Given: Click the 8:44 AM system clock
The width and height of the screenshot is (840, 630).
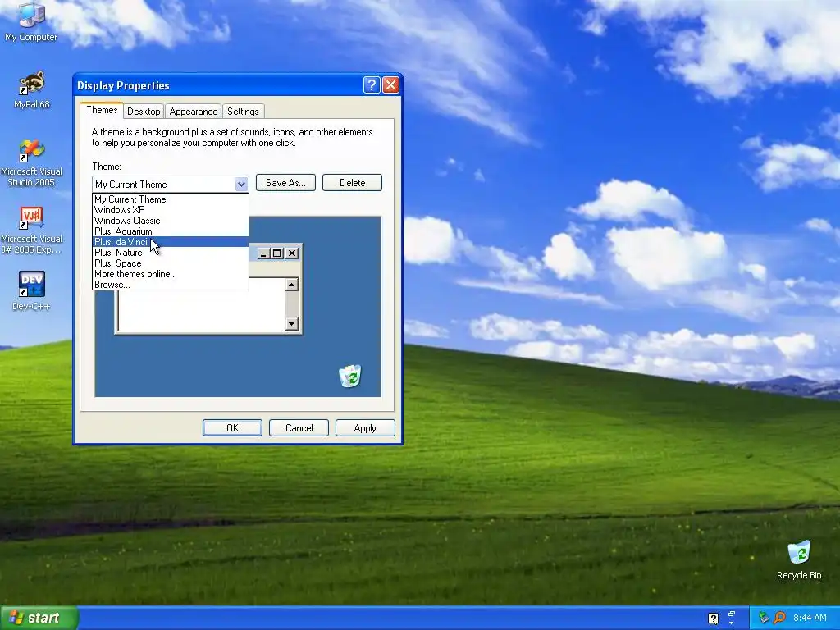Looking at the screenshot, I should [x=810, y=618].
